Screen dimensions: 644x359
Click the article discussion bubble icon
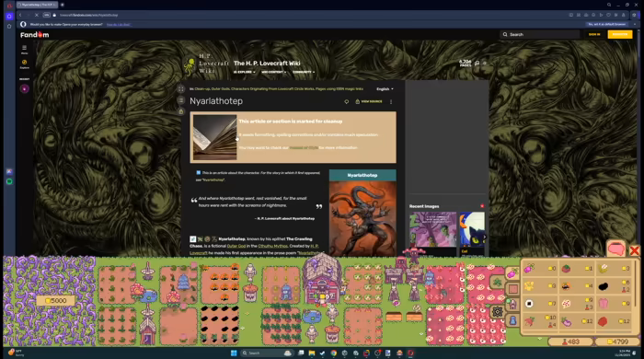(x=346, y=101)
